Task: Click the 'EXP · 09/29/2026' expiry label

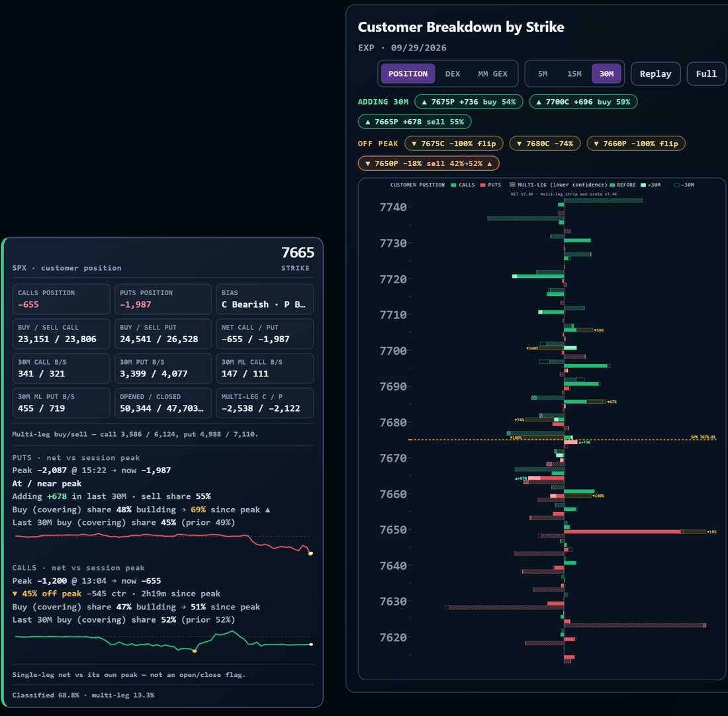Action: point(402,48)
